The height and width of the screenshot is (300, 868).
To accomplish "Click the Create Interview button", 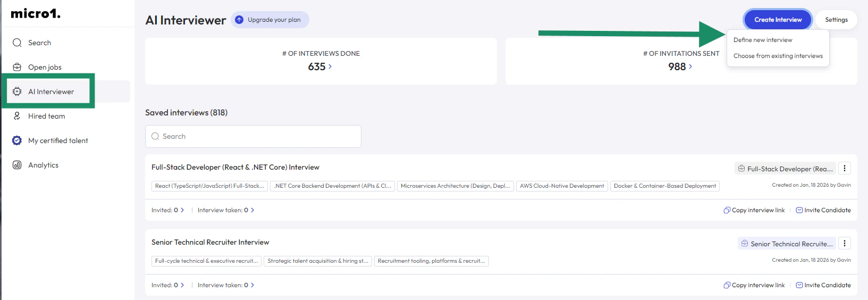I will pyautogui.click(x=778, y=20).
